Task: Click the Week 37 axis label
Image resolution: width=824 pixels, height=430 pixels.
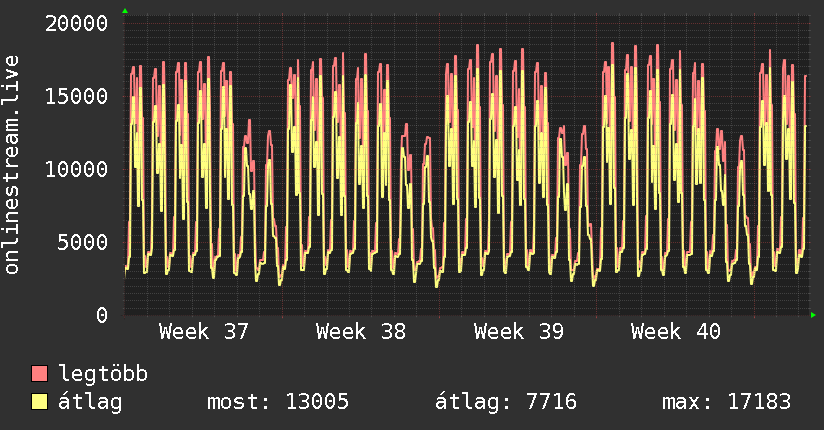Action: pos(203,332)
